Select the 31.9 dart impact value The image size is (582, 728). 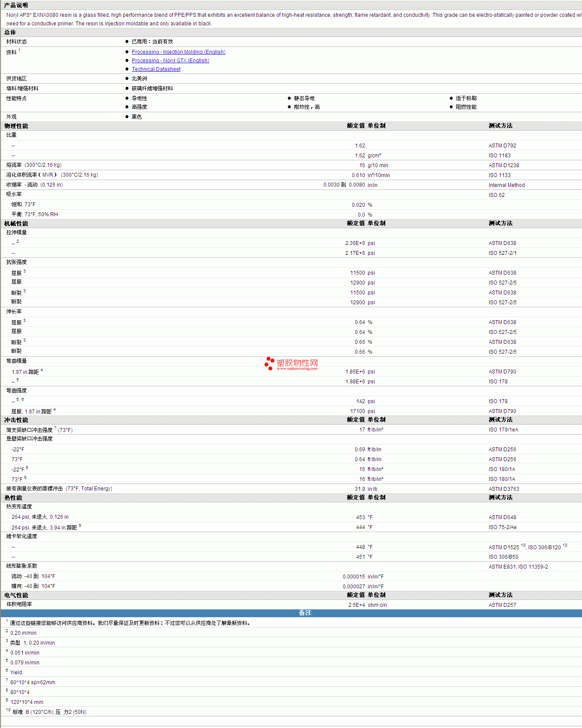tap(360, 489)
